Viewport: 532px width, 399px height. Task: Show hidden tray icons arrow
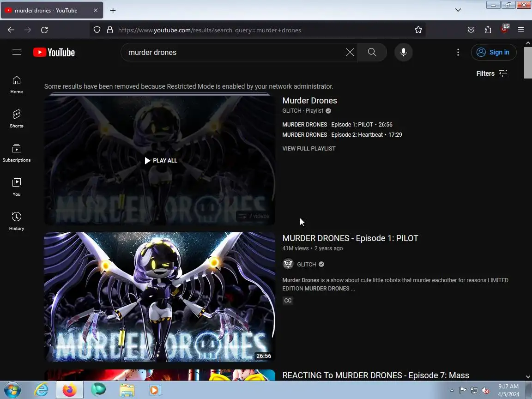[x=452, y=391]
